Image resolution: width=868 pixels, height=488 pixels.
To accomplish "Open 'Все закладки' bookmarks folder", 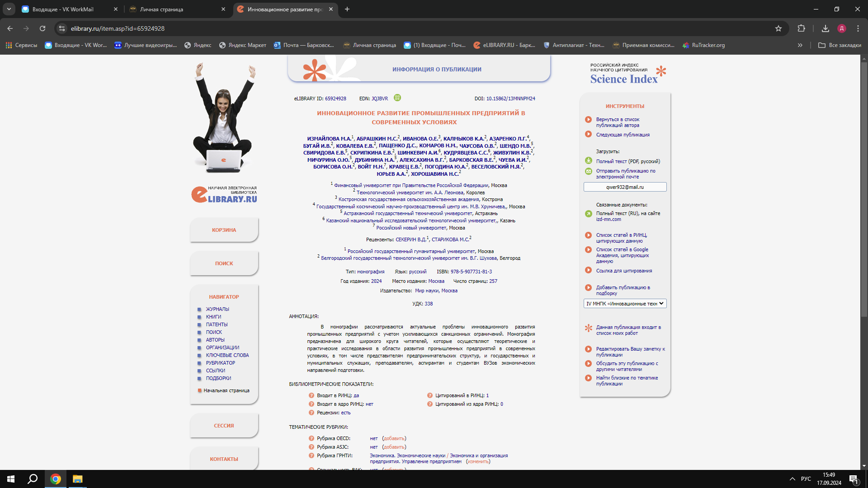I will 840,45.
